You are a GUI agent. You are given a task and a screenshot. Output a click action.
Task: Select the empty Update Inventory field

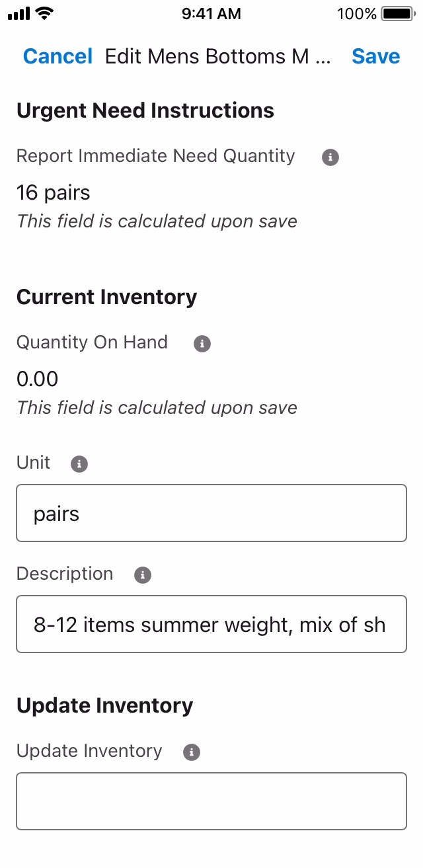click(211, 801)
